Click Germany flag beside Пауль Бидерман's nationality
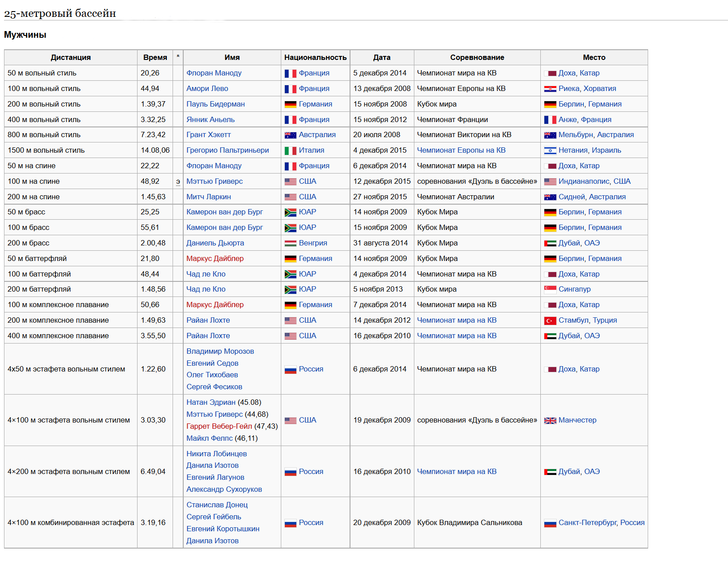This screenshot has width=728, height=561. pyautogui.click(x=290, y=105)
